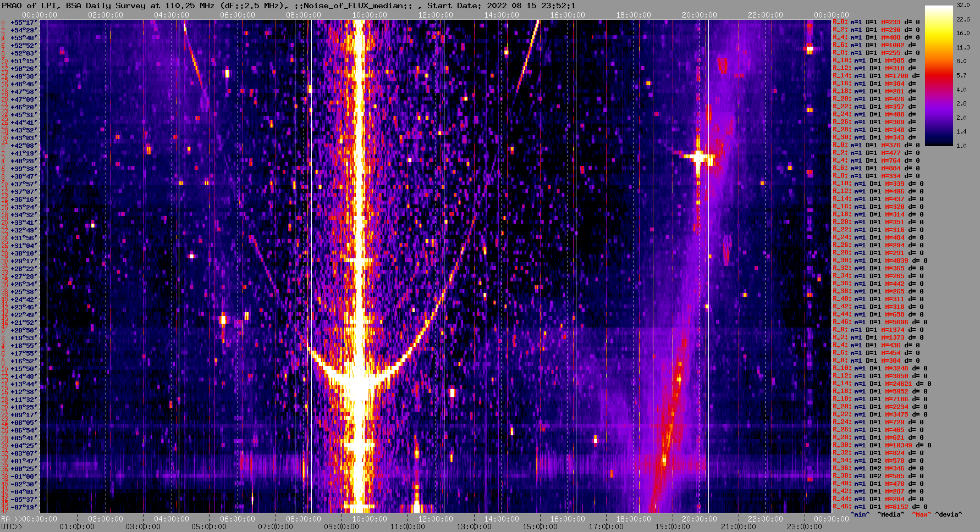Click the 5.7 color scale value

pyautogui.click(x=961, y=75)
